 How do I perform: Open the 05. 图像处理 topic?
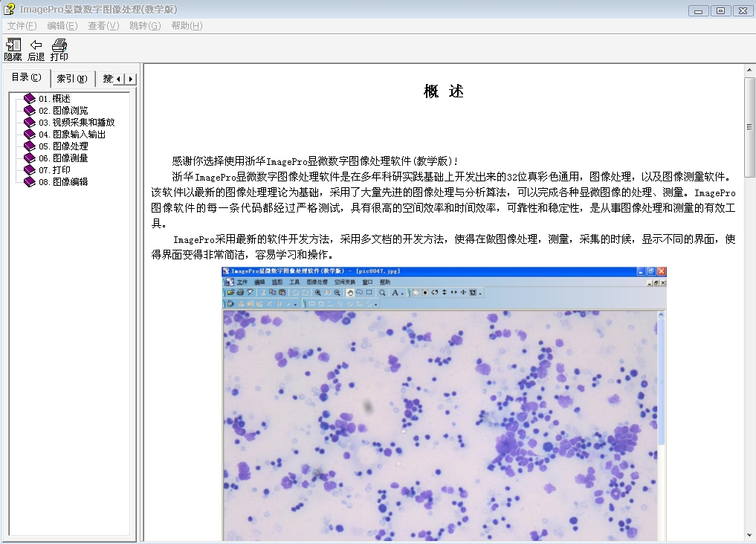pos(63,146)
